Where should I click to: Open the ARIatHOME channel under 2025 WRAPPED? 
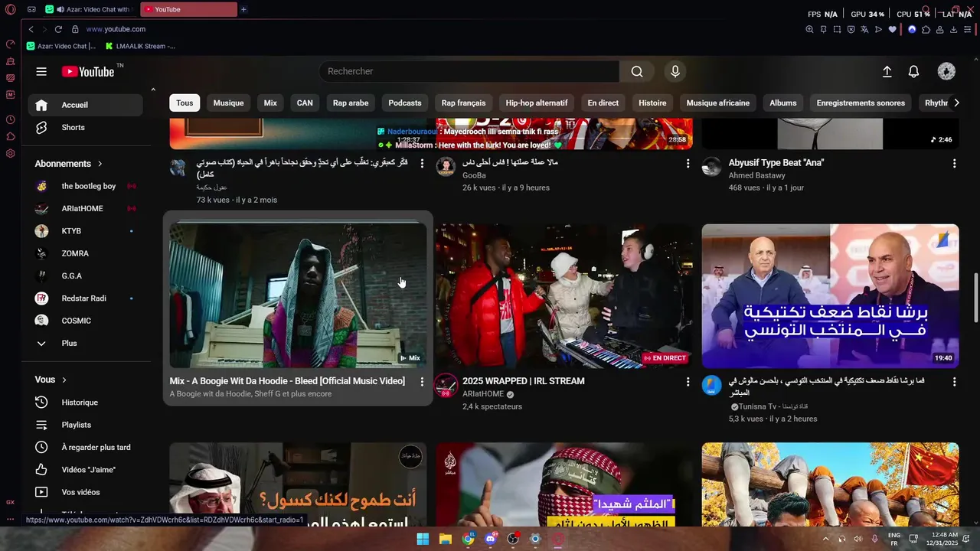point(483,394)
